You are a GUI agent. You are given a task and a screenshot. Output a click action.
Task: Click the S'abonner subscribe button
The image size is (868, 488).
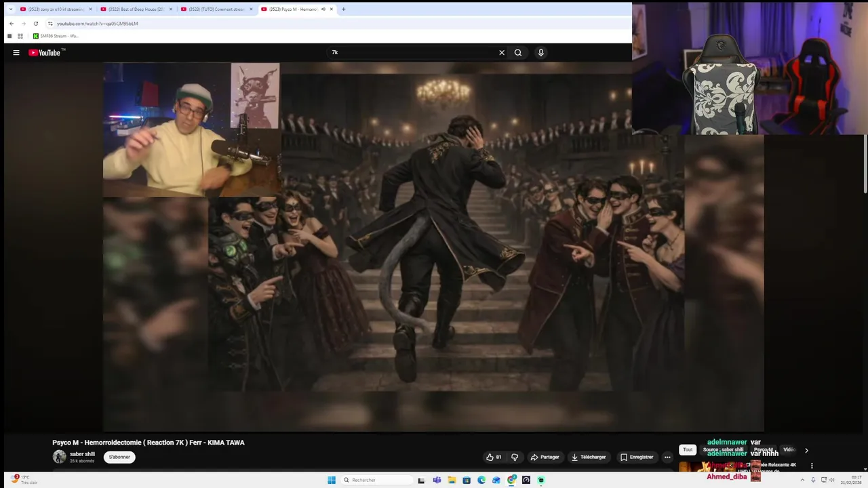[119, 457]
